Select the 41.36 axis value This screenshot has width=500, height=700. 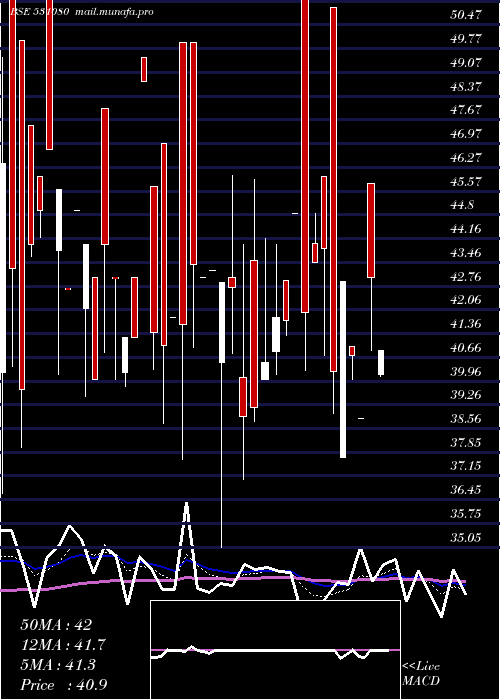coord(466,324)
